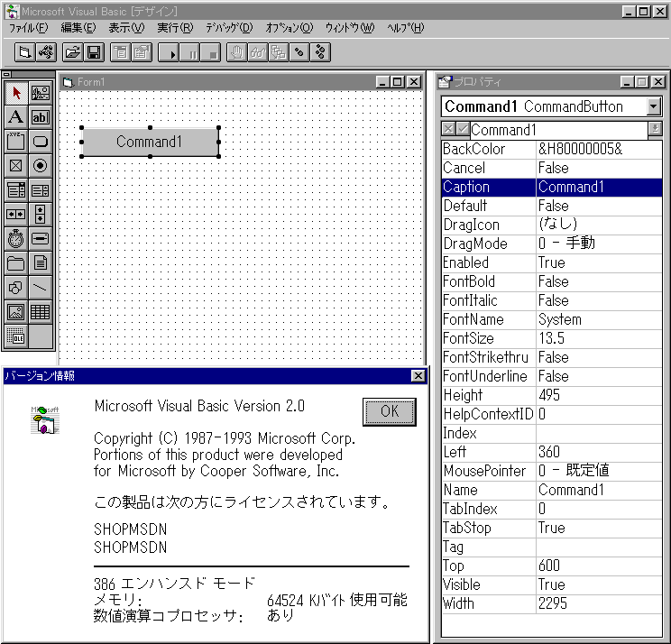This screenshot has height=644, width=671.
Task: Select the MousePointer property row
Action: 552,471
